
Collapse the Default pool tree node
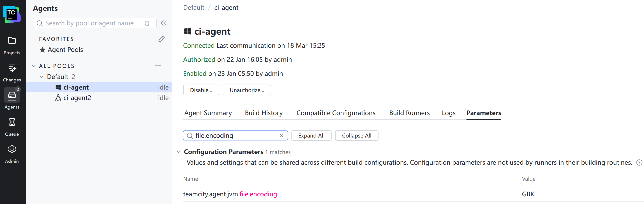click(42, 77)
